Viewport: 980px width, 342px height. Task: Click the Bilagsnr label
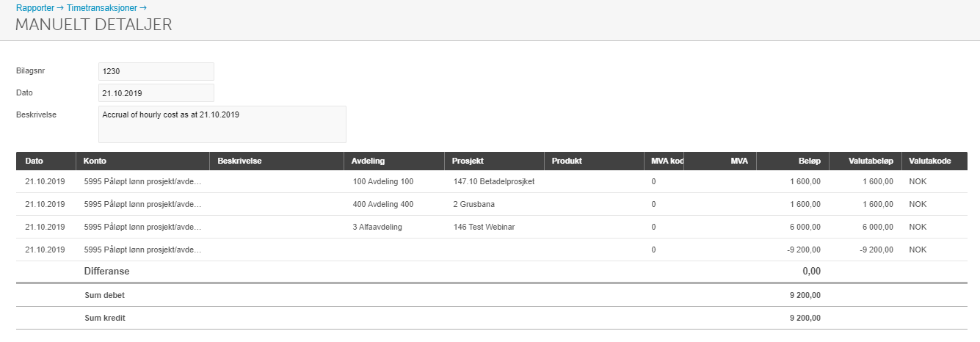[31, 71]
